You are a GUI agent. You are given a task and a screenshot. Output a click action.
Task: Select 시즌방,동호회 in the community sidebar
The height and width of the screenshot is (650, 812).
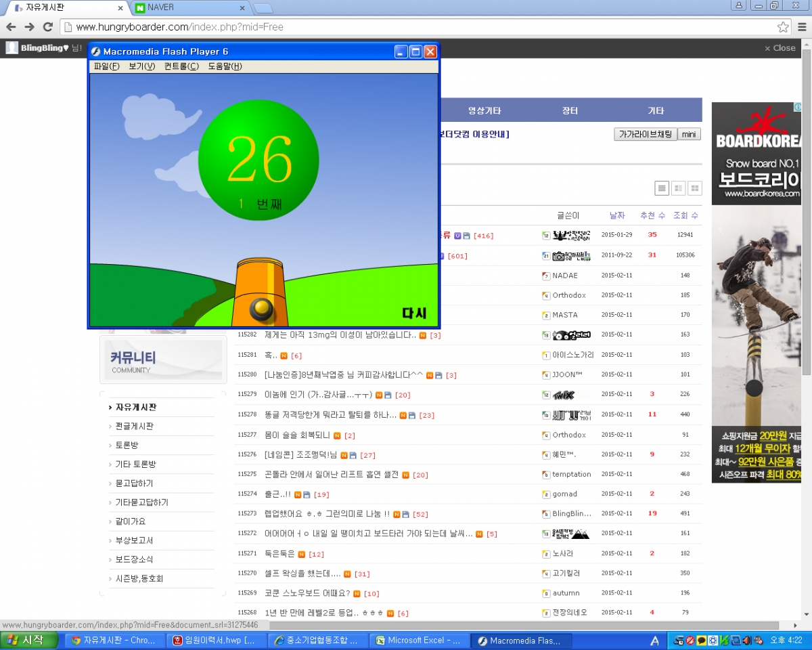coord(139,579)
